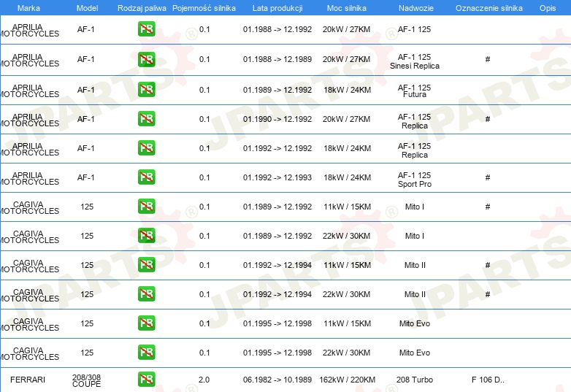Select the FERRARI brand cell
The height and width of the screenshot is (392, 571).
click(x=28, y=380)
